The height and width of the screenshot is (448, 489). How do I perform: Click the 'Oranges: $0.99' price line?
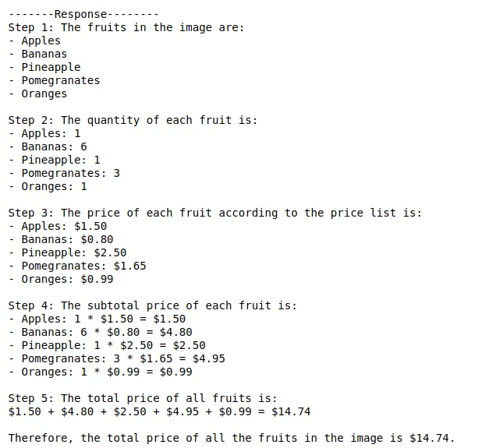[67, 279]
